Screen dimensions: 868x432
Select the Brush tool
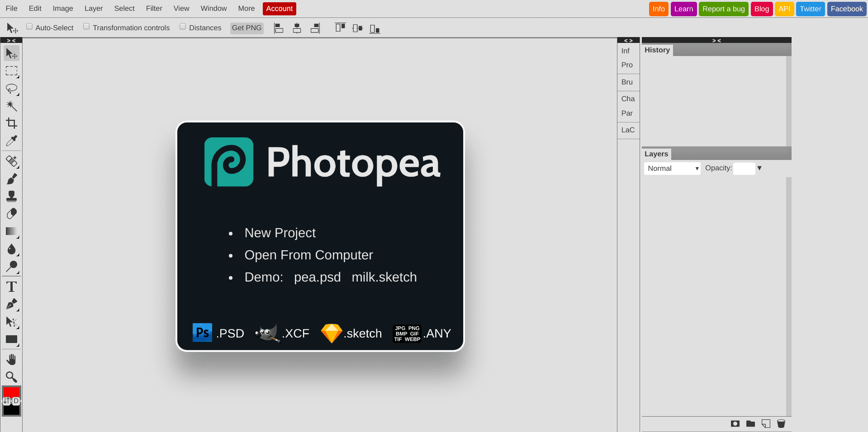[11, 179]
